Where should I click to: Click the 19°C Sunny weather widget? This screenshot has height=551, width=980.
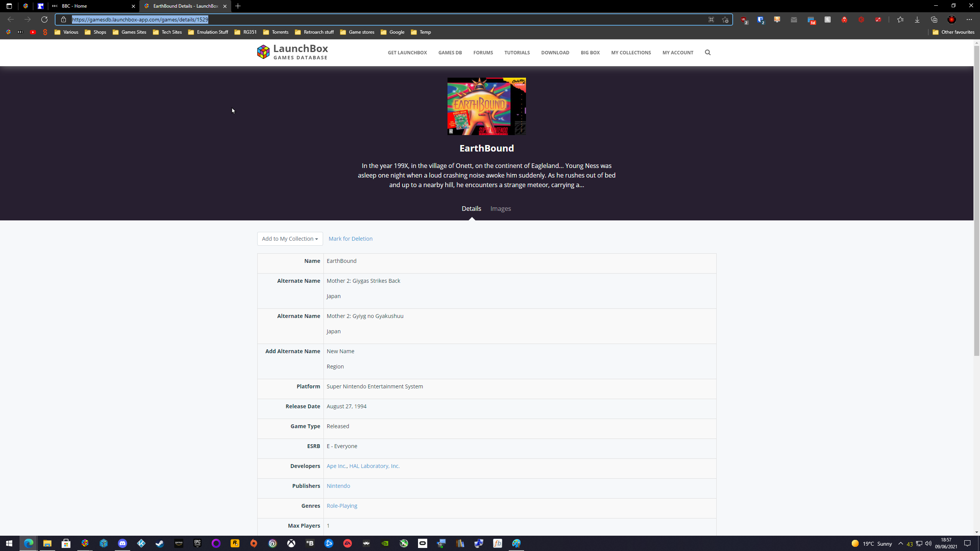872,544
